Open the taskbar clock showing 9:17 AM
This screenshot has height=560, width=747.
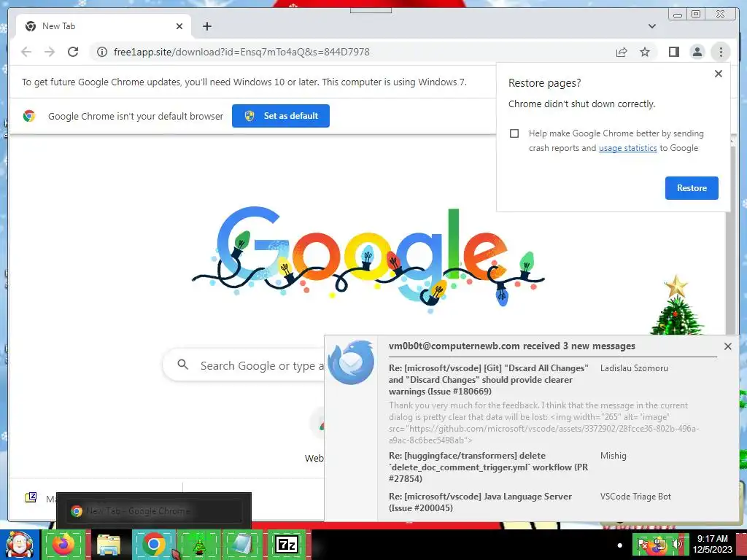pos(712,544)
